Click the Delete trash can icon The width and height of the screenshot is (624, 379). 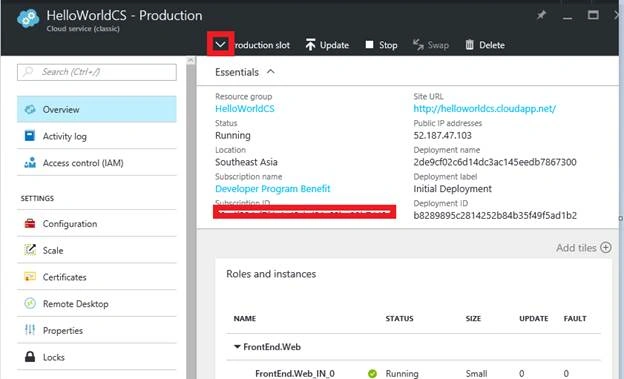pyautogui.click(x=470, y=44)
